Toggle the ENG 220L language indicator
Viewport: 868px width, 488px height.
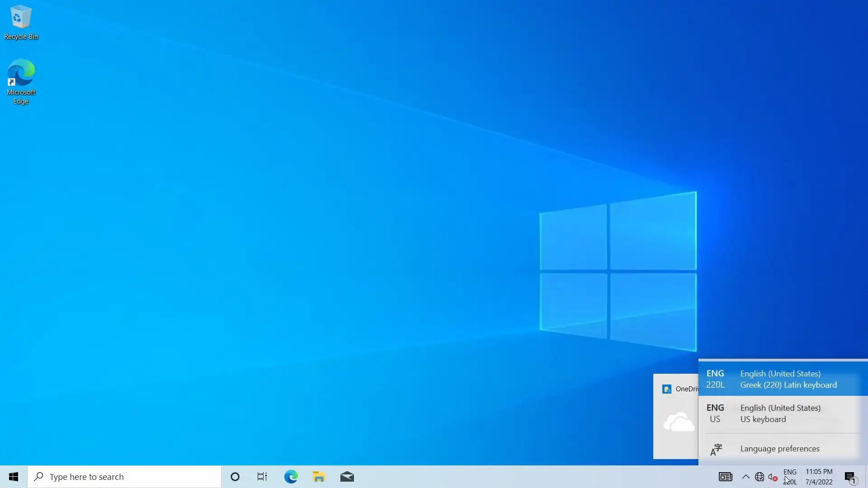point(790,477)
